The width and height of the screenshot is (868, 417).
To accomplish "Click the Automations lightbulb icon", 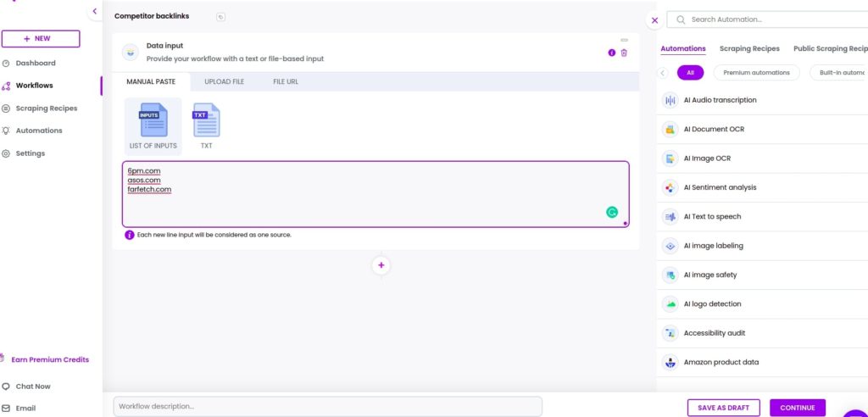I will pos(6,131).
